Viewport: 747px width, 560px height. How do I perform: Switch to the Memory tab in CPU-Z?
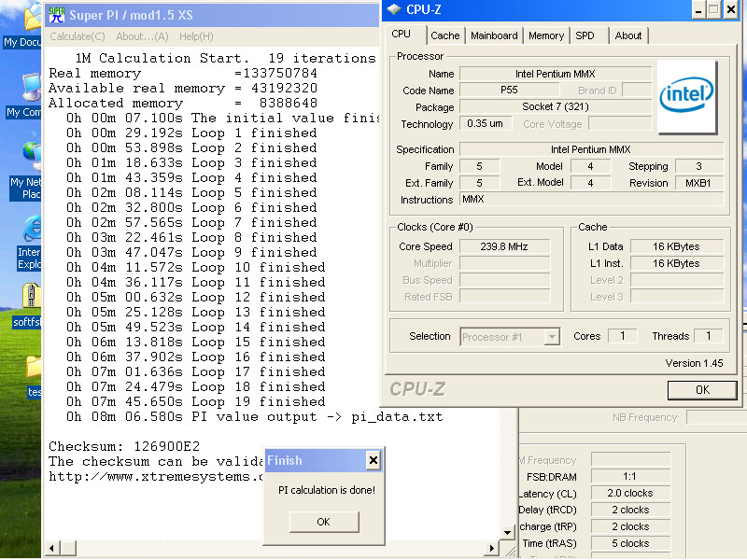[x=546, y=35]
